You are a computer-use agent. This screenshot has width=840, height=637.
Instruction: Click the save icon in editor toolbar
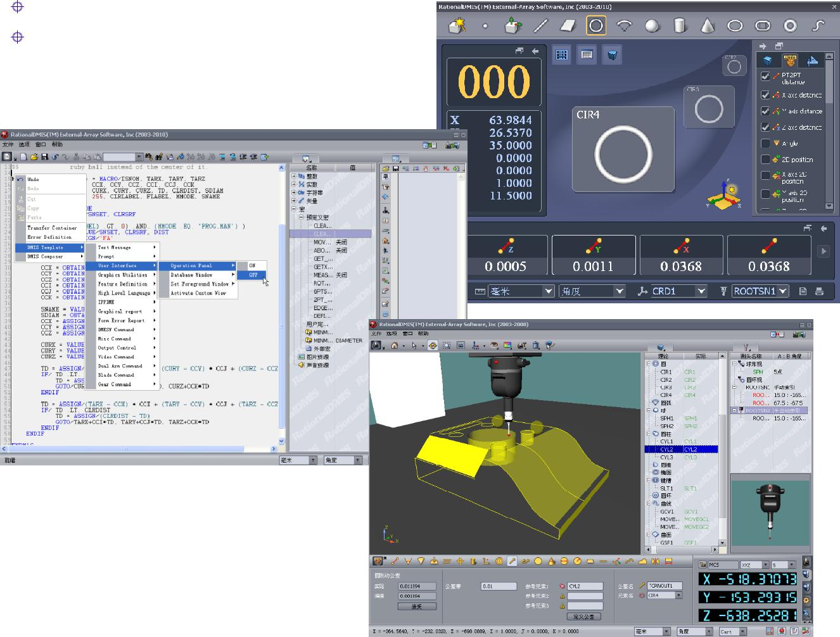44,156
